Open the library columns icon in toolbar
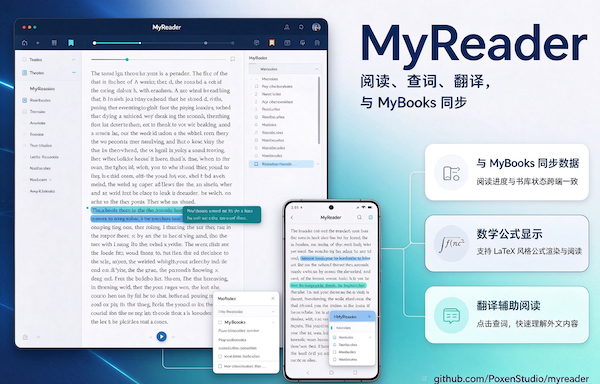 pyautogui.click(x=54, y=43)
